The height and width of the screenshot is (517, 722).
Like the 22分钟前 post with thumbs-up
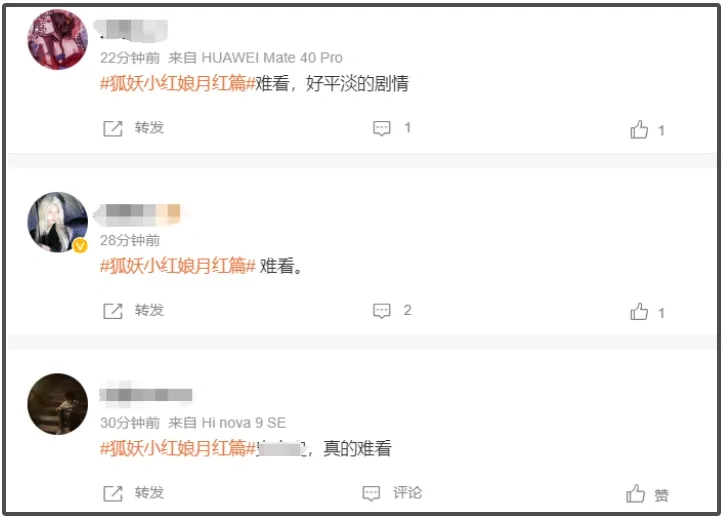click(639, 130)
